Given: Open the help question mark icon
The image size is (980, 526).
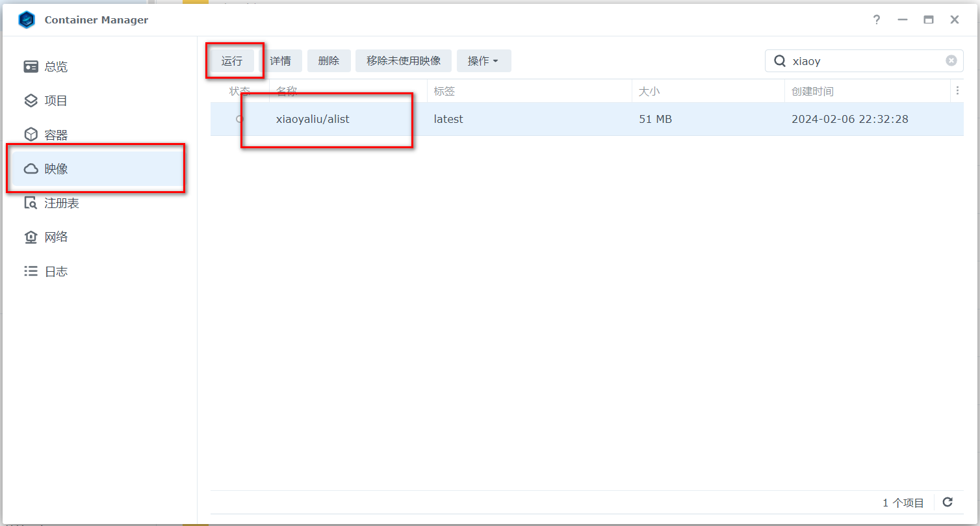Looking at the screenshot, I should click(876, 20).
